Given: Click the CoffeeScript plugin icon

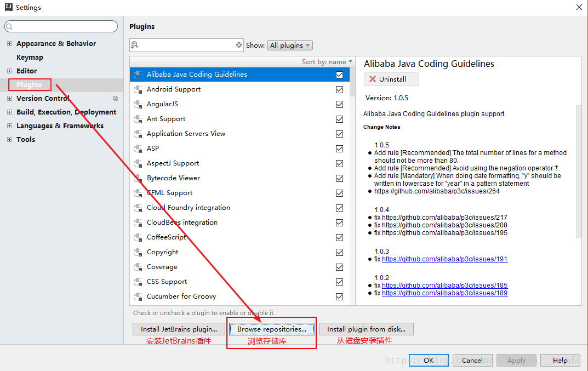Looking at the screenshot, I should (138, 237).
